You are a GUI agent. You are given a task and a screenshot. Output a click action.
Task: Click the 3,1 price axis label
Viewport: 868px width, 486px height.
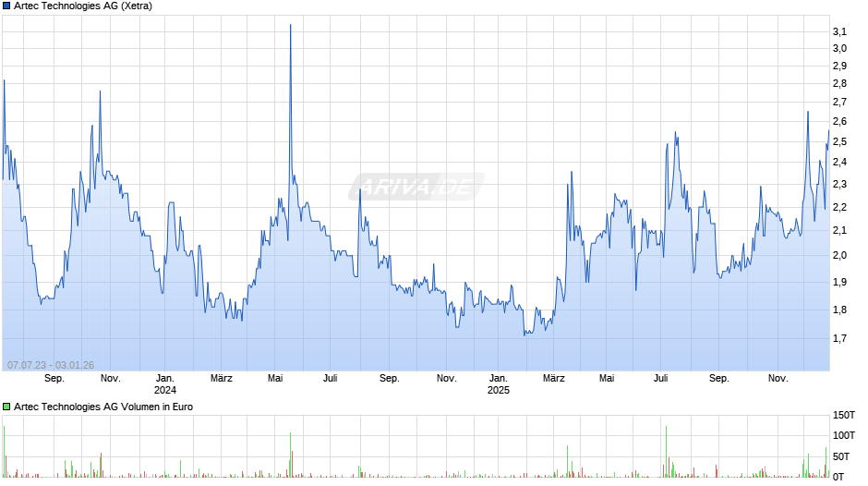coord(839,31)
